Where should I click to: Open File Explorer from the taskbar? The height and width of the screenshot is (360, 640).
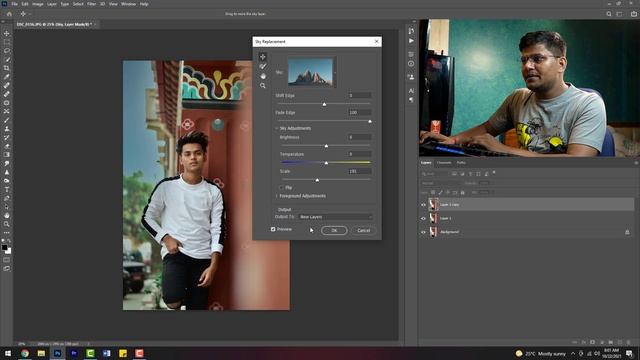41,353
